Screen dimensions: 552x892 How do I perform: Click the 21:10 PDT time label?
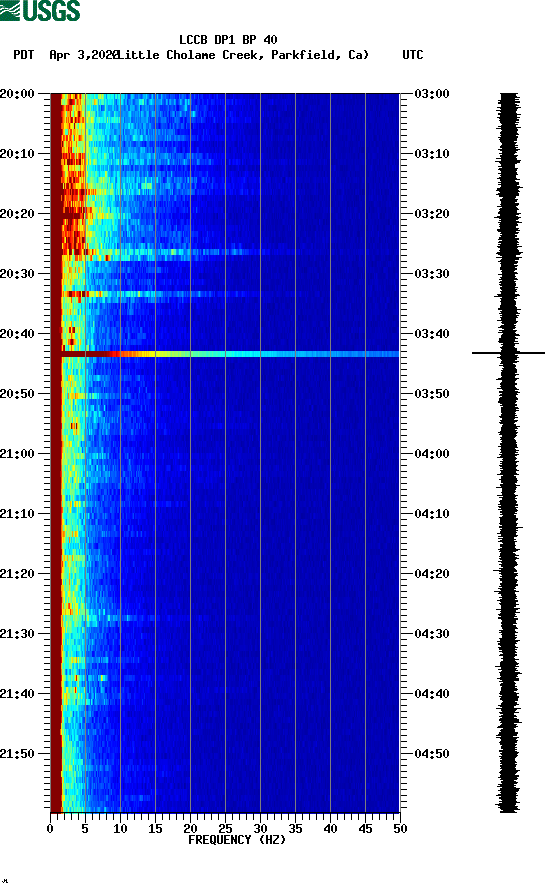[18, 514]
